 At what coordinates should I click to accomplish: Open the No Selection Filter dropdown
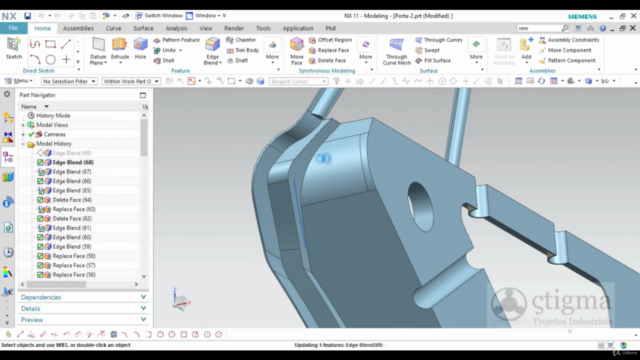pyautogui.click(x=69, y=81)
